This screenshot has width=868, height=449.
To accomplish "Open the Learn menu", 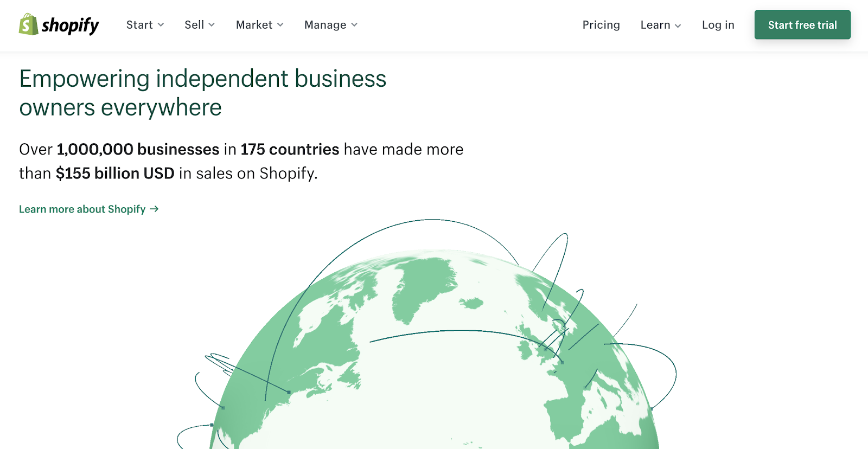I will coord(661,25).
